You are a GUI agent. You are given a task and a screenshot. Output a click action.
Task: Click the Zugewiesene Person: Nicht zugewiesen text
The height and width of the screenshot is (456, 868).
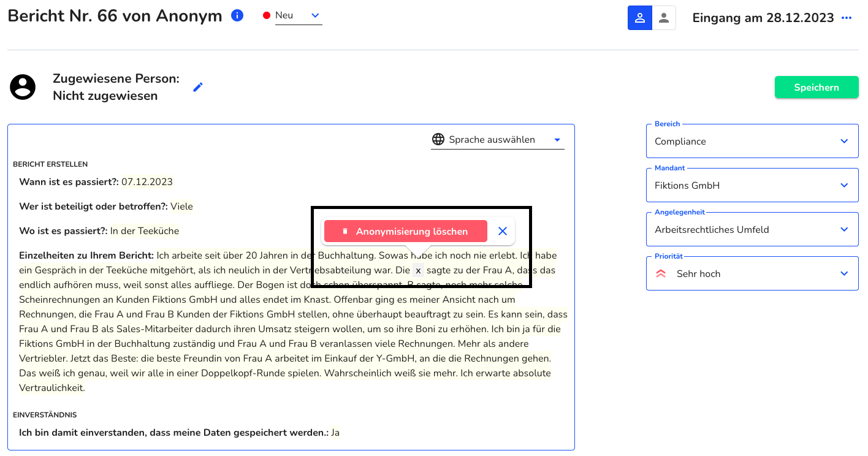pyautogui.click(x=116, y=87)
